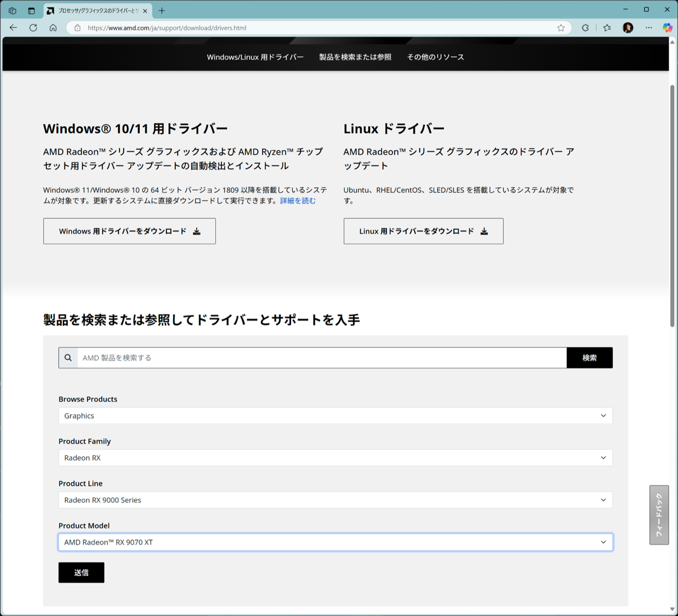Click the Product Model label
Screen dimensions: 678x616
click(x=84, y=526)
